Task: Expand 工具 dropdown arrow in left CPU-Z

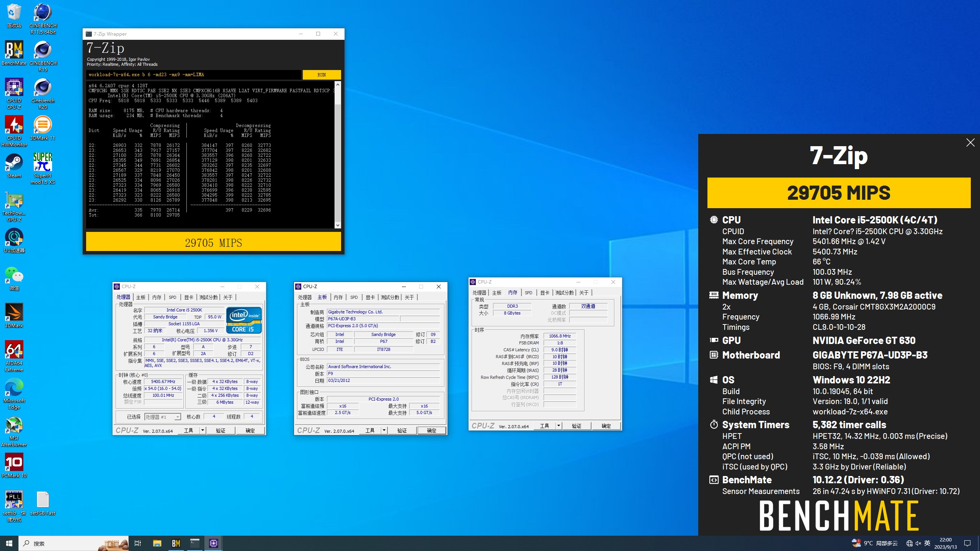Action: coord(203,430)
